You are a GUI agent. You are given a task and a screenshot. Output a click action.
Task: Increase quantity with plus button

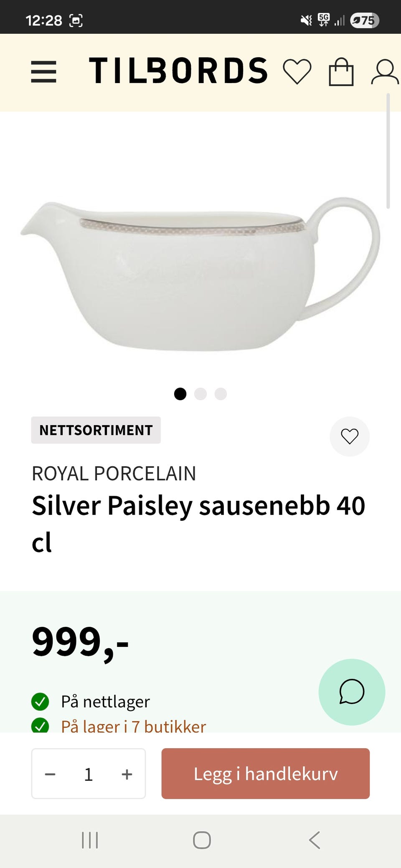tap(127, 774)
